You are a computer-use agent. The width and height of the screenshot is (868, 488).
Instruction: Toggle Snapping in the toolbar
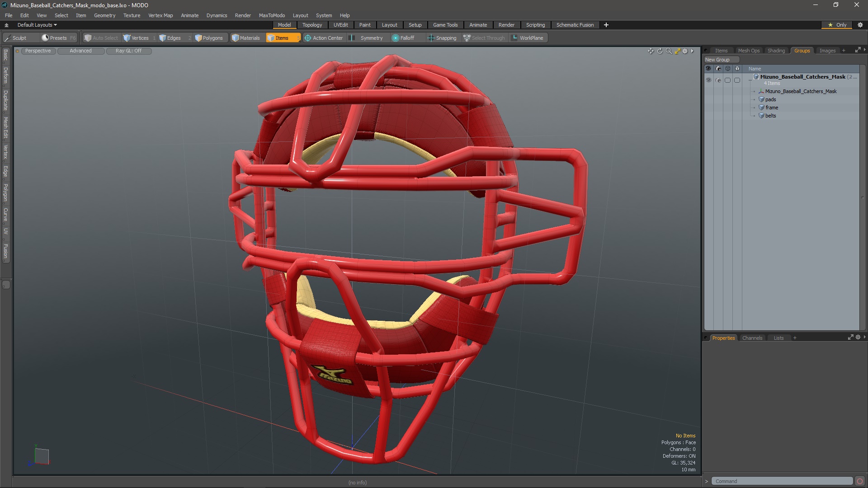(442, 38)
